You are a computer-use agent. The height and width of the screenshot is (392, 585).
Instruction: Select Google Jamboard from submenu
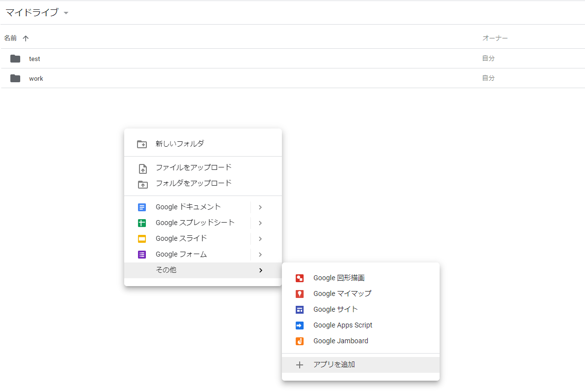(361, 341)
